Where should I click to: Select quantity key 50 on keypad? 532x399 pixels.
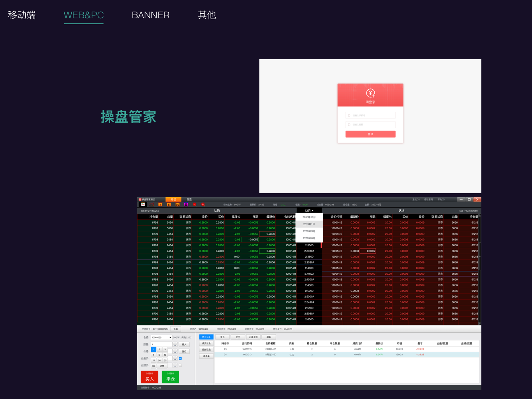click(x=165, y=360)
